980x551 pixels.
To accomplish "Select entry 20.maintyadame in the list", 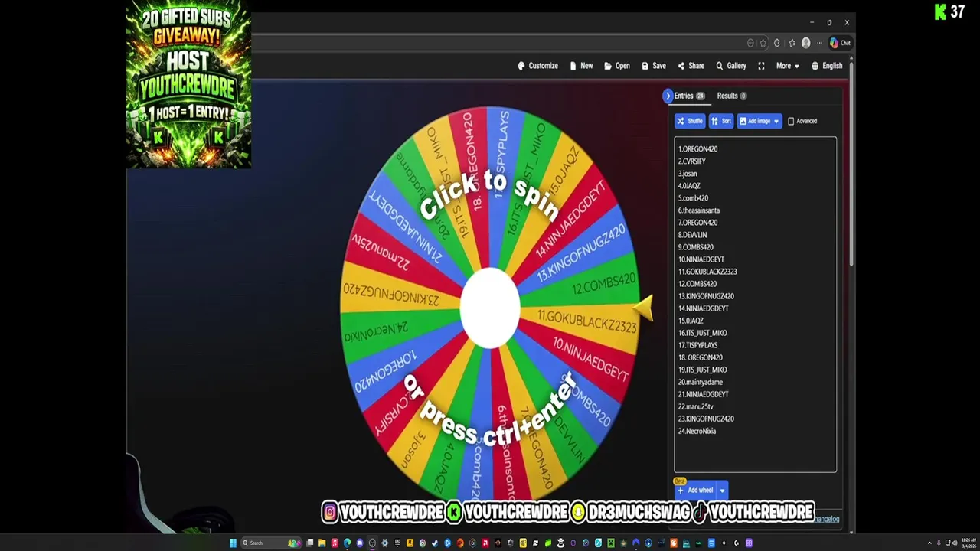I will tap(700, 382).
